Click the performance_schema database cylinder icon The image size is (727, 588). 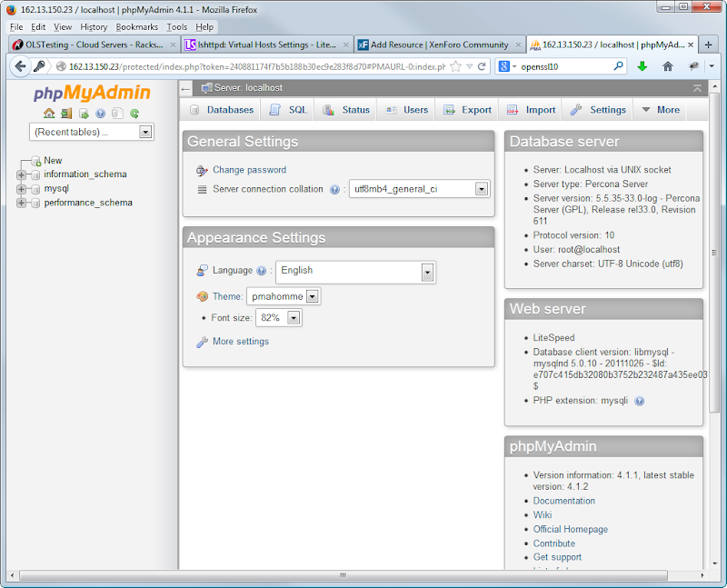coord(35,203)
